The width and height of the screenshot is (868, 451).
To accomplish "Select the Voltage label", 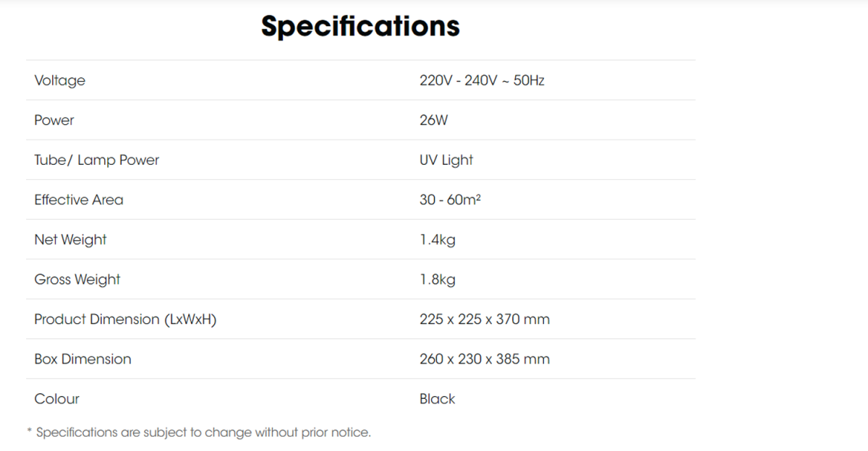I will pos(59,80).
